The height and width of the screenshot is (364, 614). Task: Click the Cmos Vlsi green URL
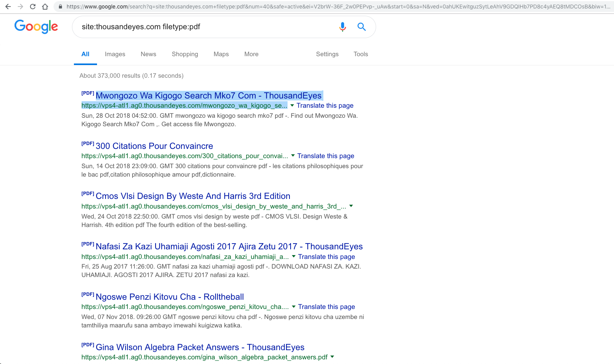pyautogui.click(x=214, y=206)
